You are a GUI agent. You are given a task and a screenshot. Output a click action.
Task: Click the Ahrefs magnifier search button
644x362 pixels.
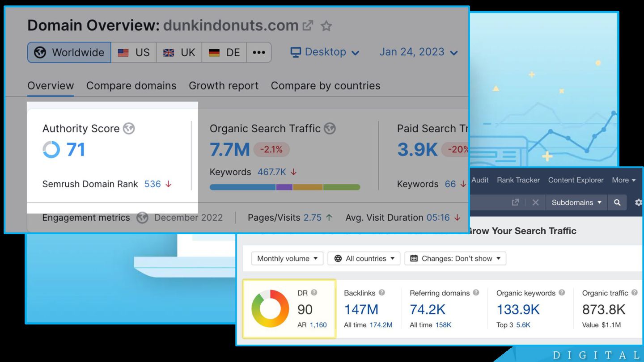617,202
